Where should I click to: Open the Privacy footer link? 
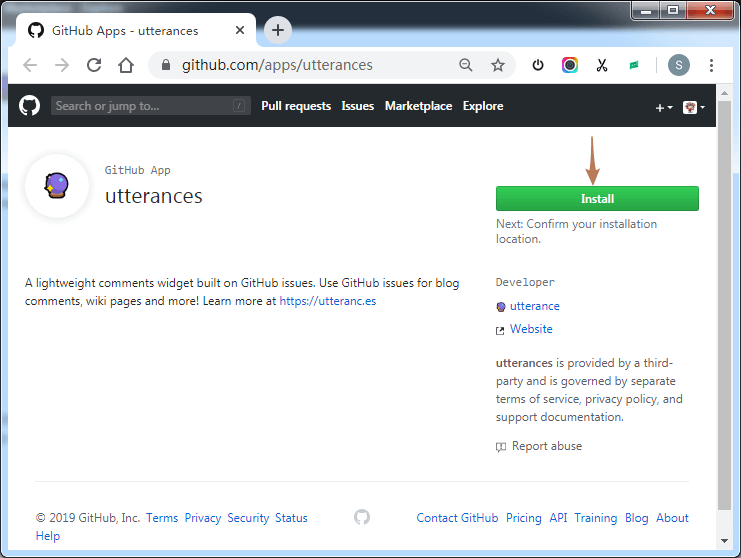[203, 518]
